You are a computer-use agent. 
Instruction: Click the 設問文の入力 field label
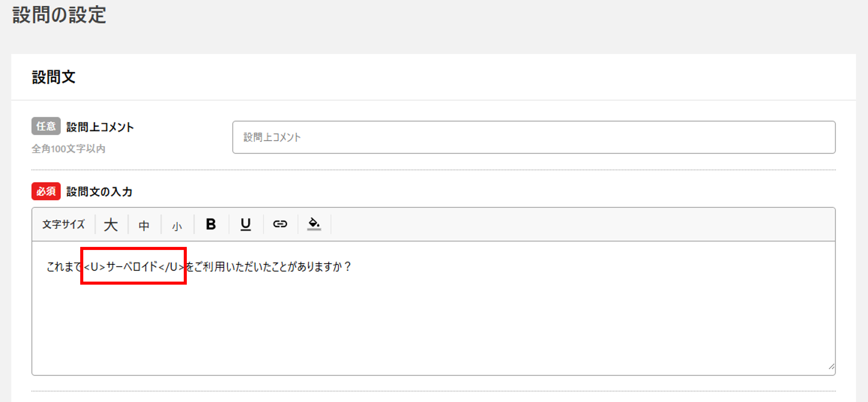(x=99, y=192)
